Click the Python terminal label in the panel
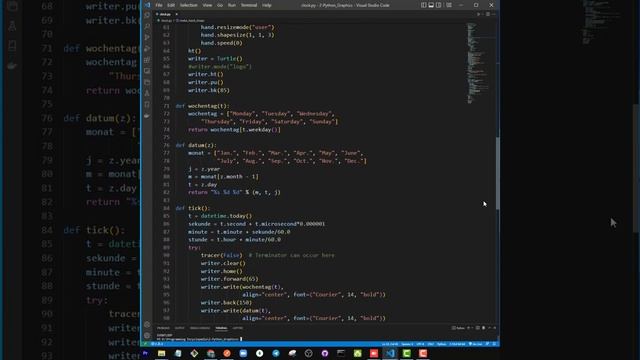This screenshot has height=360, width=640. [458, 328]
